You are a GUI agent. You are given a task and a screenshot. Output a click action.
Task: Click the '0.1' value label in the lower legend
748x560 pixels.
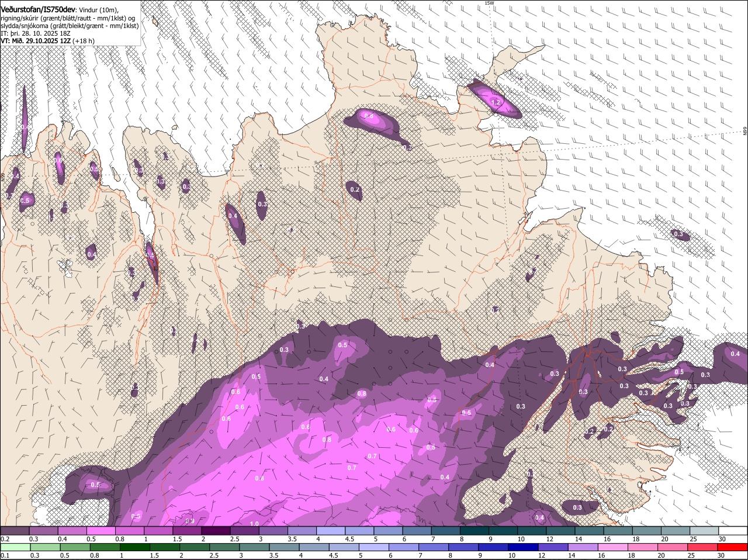coord(5,555)
